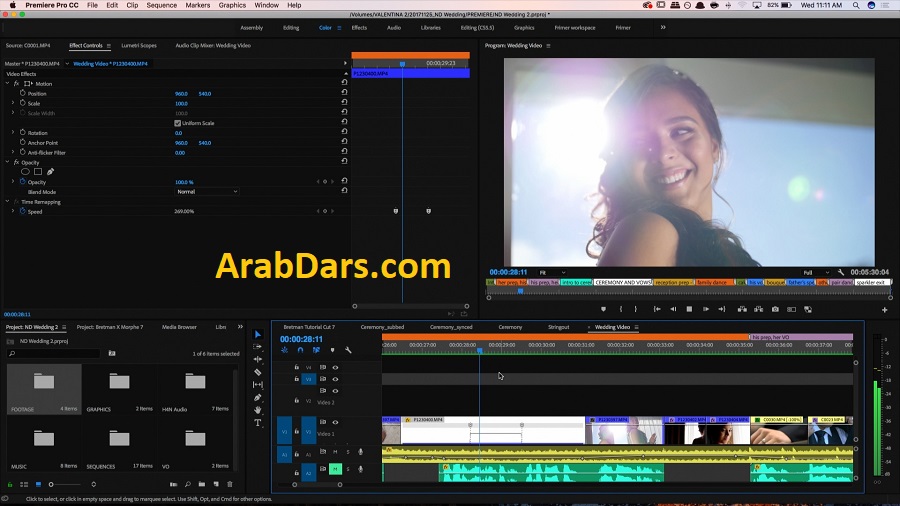900x506 pixels.
Task: Switch to Effects workspace
Action: click(x=359, y=28)
